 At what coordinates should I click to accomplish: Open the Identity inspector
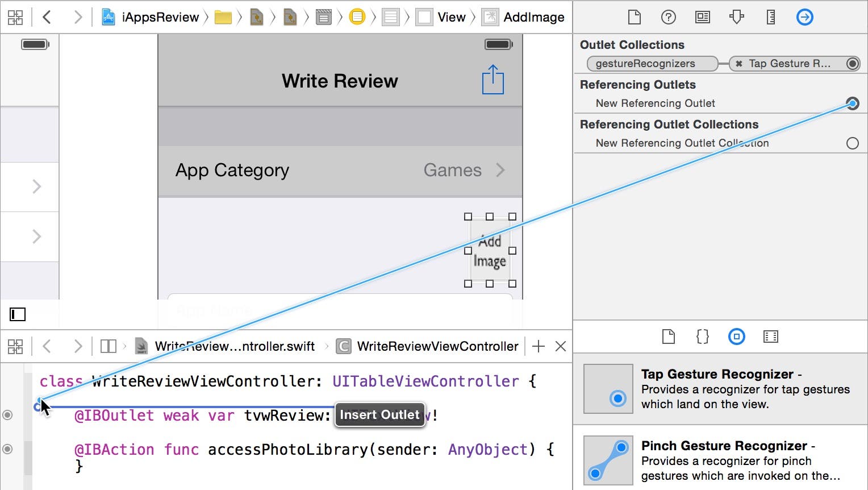click(x=702, y=17)
